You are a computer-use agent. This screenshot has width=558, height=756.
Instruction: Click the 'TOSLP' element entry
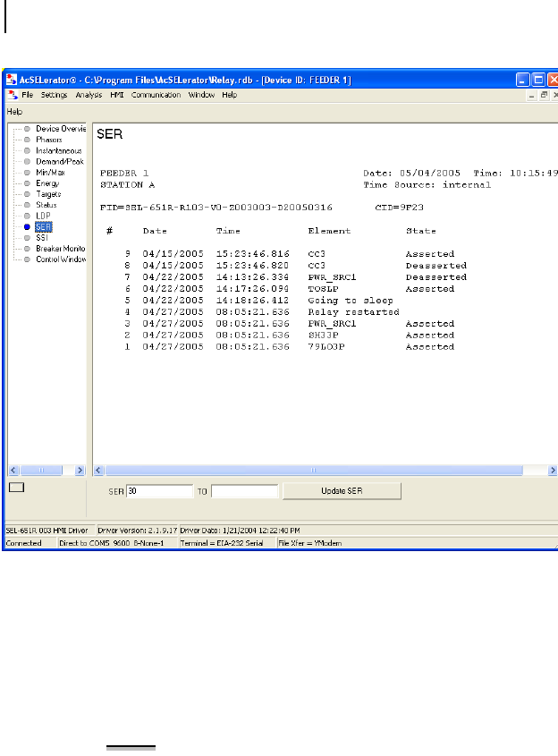point(324,289)
